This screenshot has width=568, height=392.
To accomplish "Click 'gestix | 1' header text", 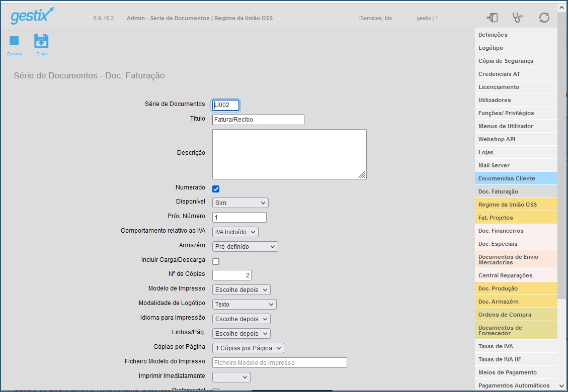I will pos(427,18).
